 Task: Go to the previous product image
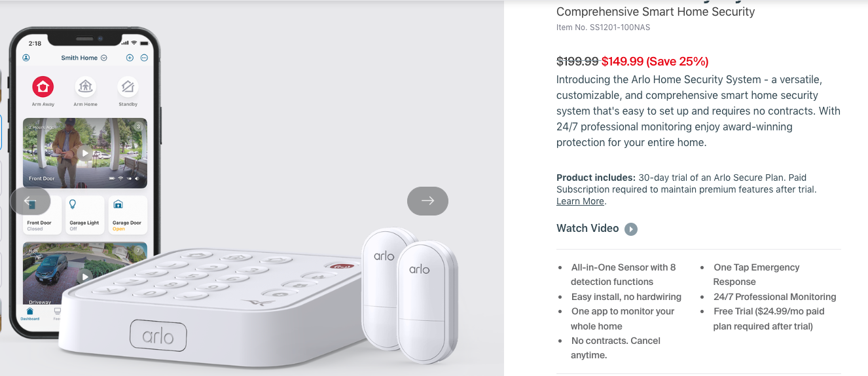30,201
